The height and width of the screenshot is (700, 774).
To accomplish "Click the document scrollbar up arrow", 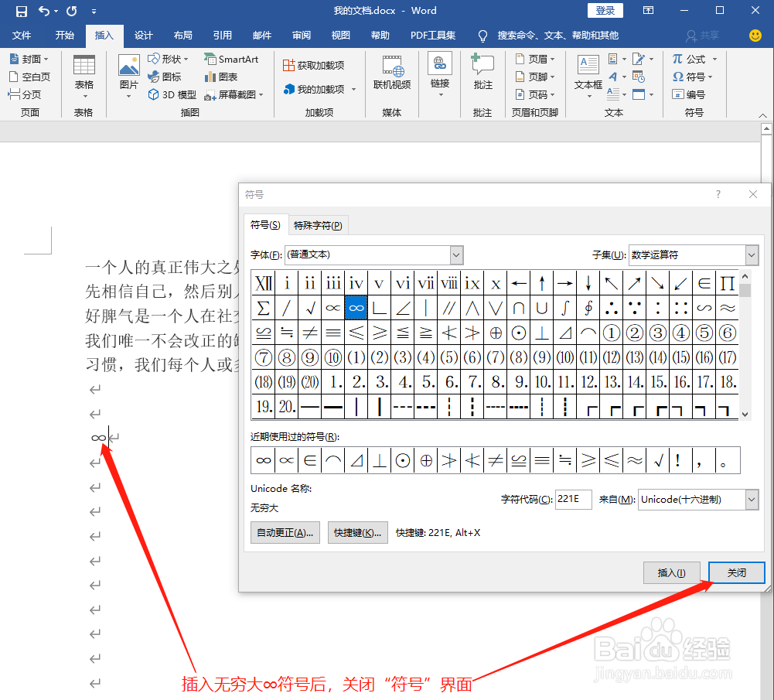I will [766, 129].
